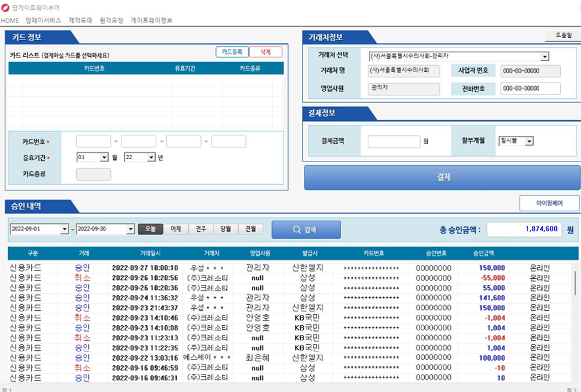
Task: Open the 거래처 선택 dropdown
Action: tap(544, 57)
